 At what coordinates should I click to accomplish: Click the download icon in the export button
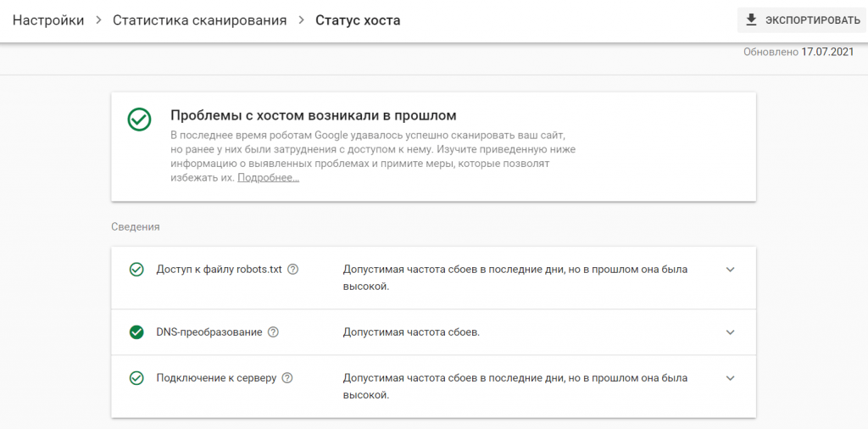751,19
